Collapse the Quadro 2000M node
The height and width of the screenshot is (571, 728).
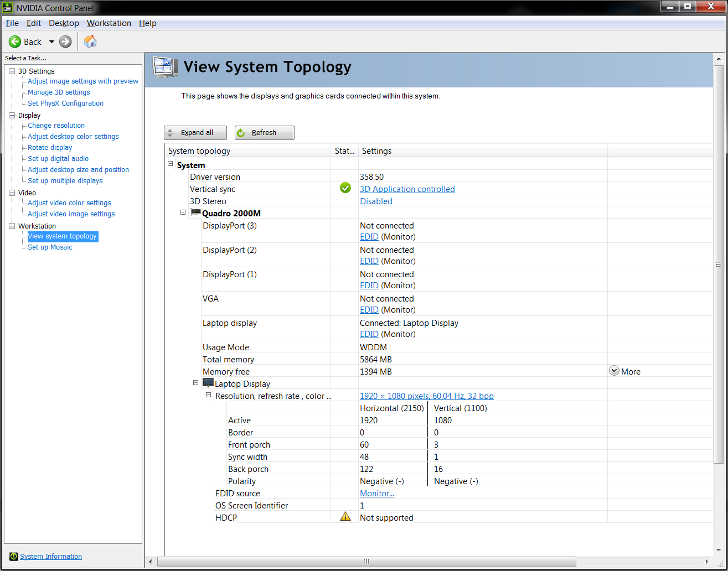(183, 212)
